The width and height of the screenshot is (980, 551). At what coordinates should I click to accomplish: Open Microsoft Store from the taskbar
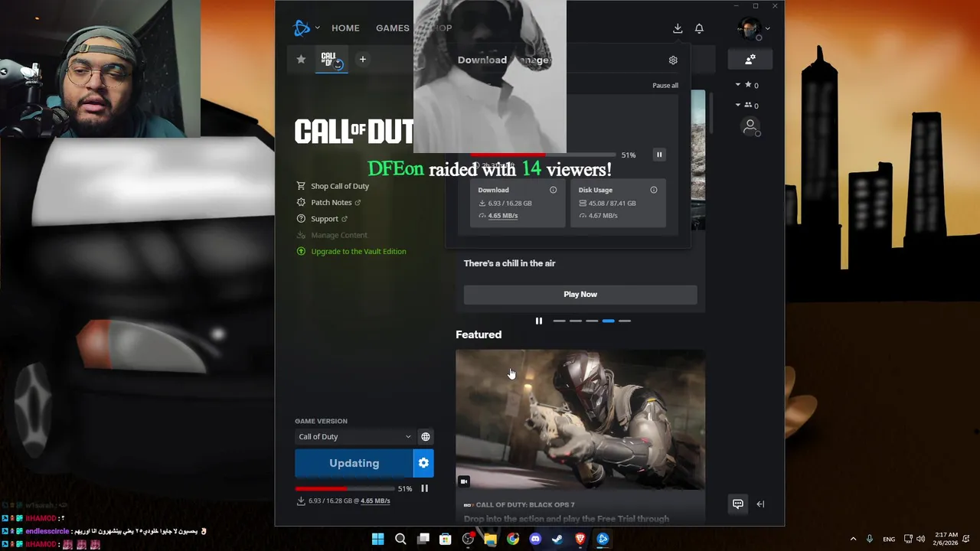click(x=445, y=539)
